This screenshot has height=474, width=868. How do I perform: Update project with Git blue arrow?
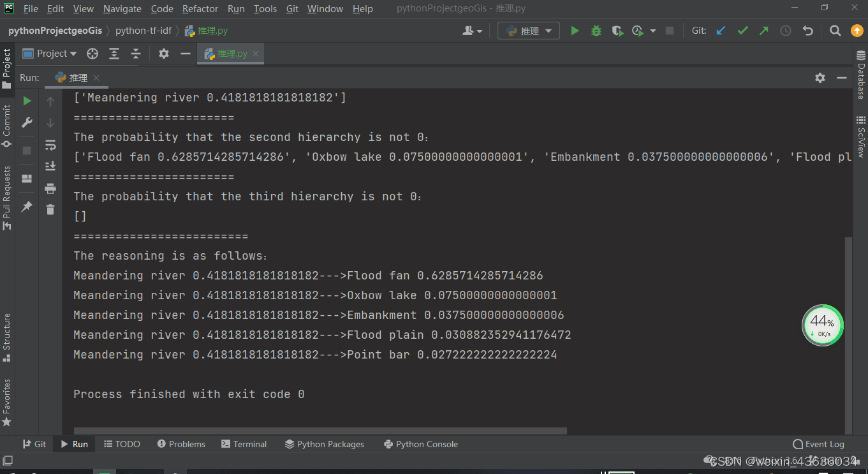(x=721, y=31)
